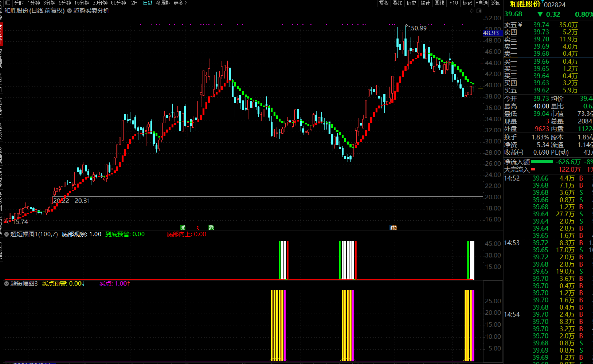This screenshot has width=593, height=364.
Task: Click the 画线 drawing tool button
Action: coord(439,3)
